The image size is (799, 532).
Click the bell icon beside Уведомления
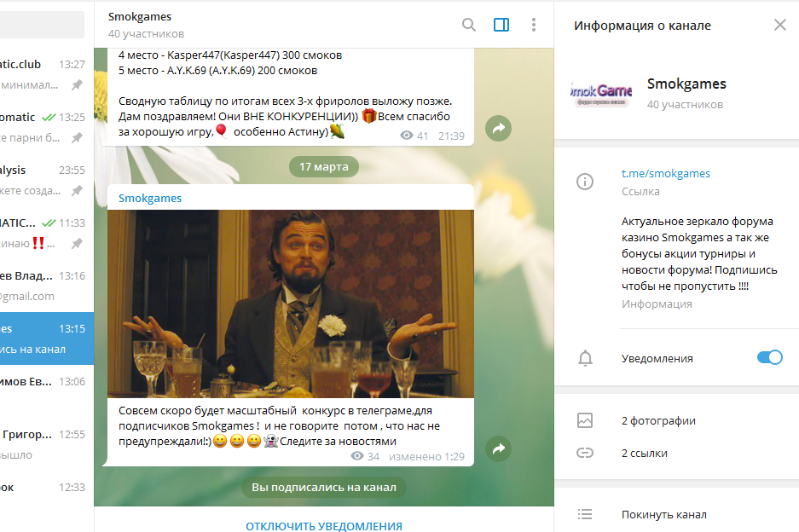coord(585,358)
